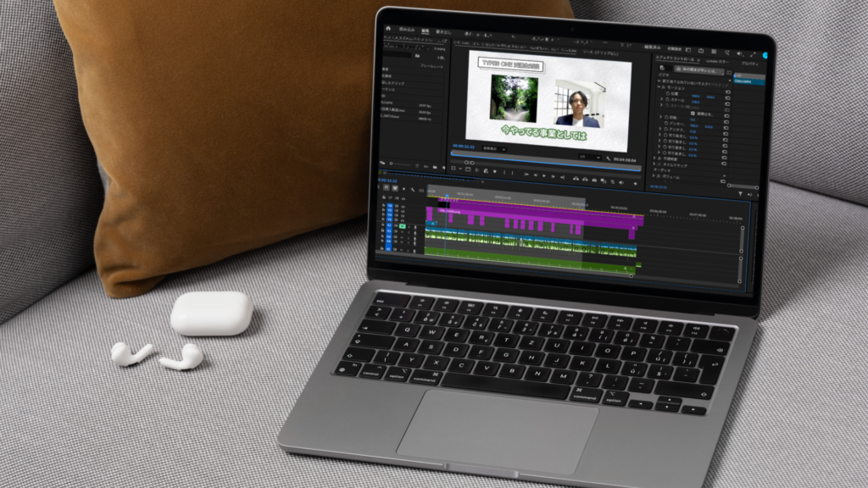Open the 1/2 playback resolution dropdown

tap(590, 157)
